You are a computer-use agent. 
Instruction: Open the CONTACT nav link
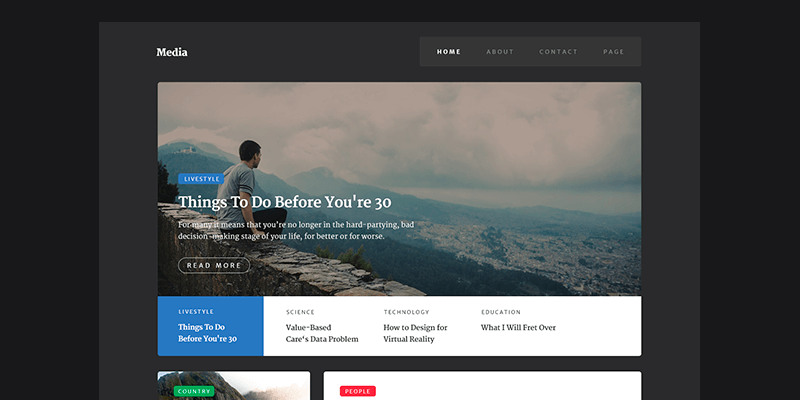click(x=559, y=52)
